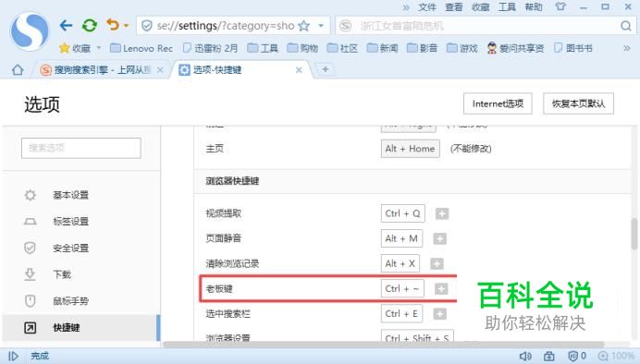Close the 选项-快捷键 tab
The height and width of the screenshot is (364, 640).
coord(299,70)
